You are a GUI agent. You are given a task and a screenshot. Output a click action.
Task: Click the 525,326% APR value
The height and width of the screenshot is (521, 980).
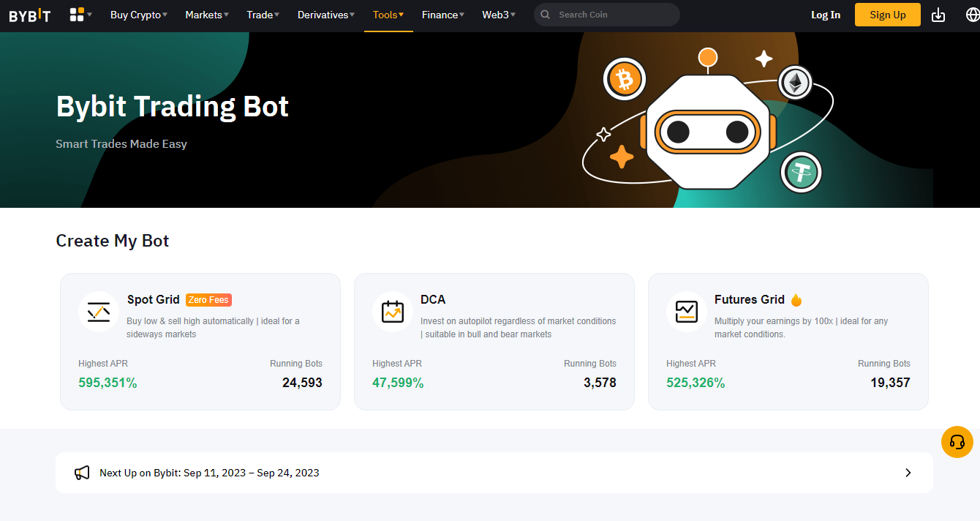pyautogui.click(x=696, y=383)
